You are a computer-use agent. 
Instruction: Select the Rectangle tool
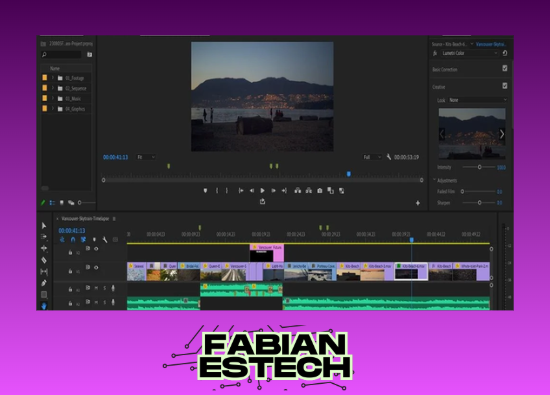coord(44,294)
